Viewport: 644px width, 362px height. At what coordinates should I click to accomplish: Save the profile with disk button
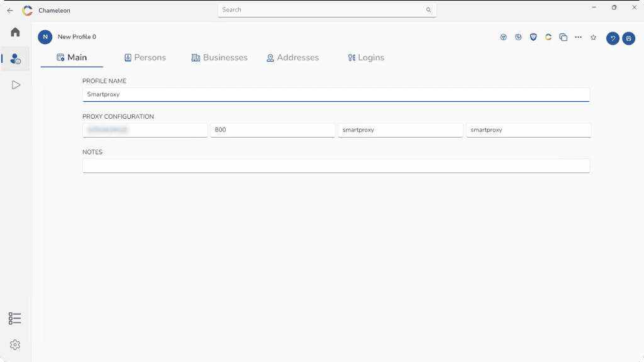click(x=628, y=38)
